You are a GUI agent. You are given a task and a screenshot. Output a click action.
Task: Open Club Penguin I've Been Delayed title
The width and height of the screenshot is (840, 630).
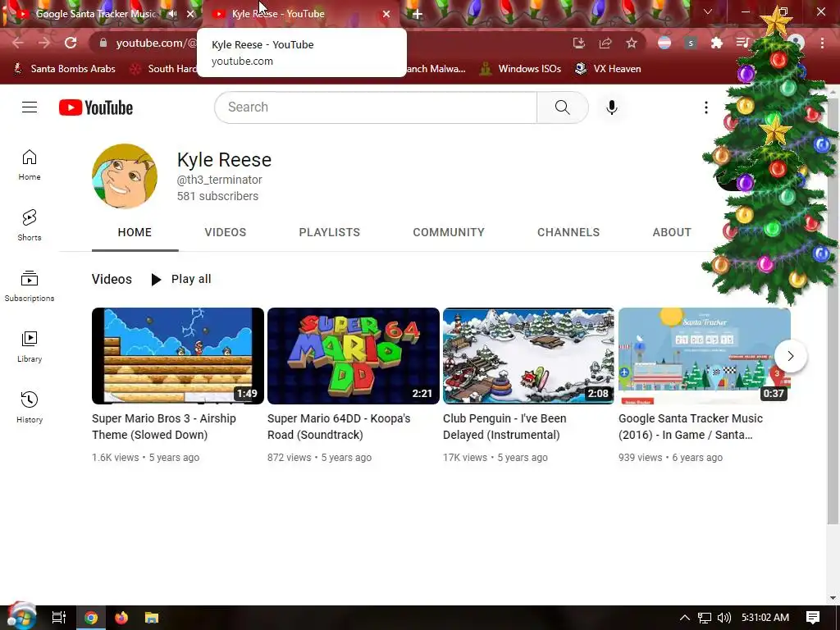tap(504, 427)
